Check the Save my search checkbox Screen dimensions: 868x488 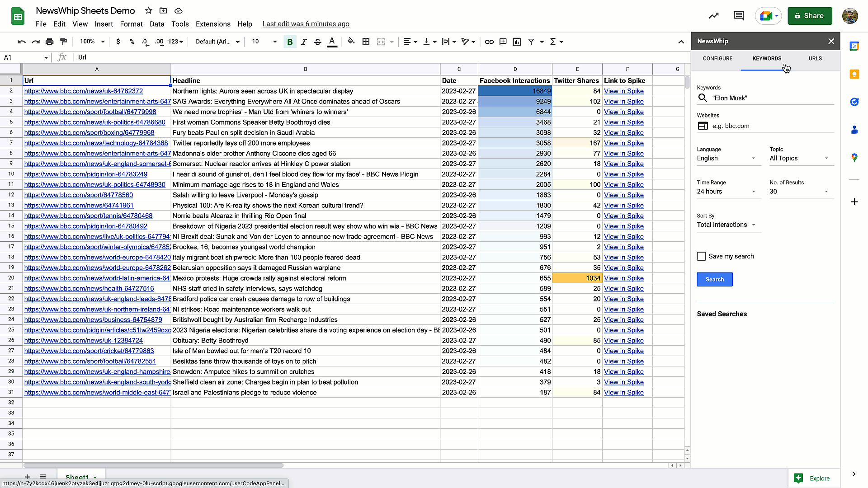click(701, 256)
